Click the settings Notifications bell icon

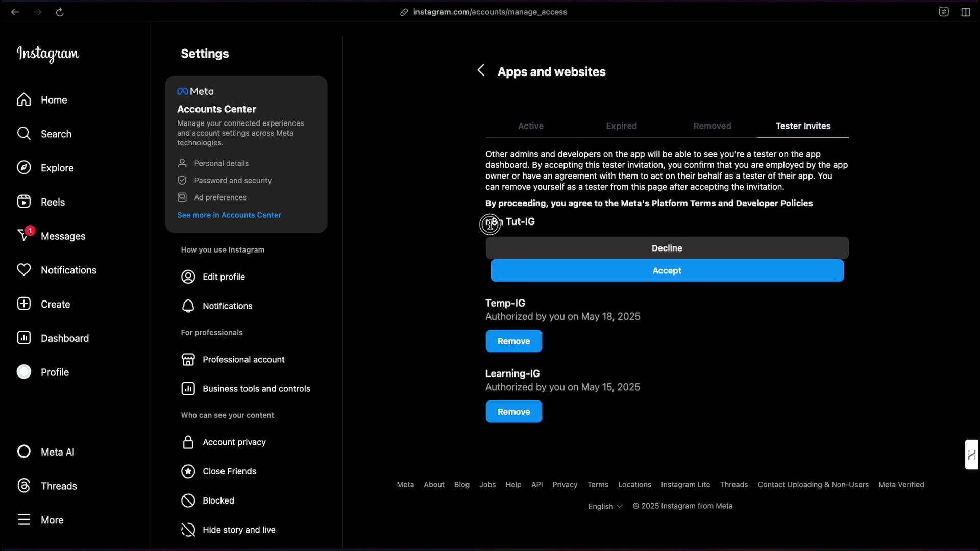(188, 306)
